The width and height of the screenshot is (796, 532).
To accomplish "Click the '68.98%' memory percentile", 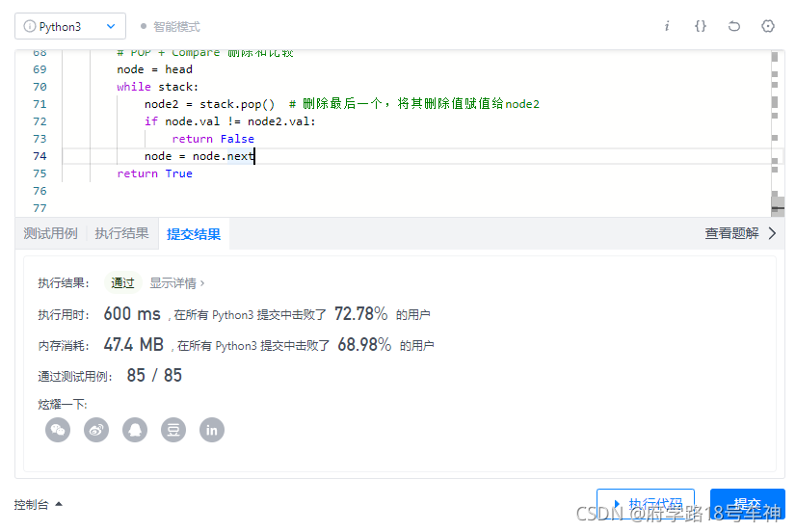I will [364, 345].
